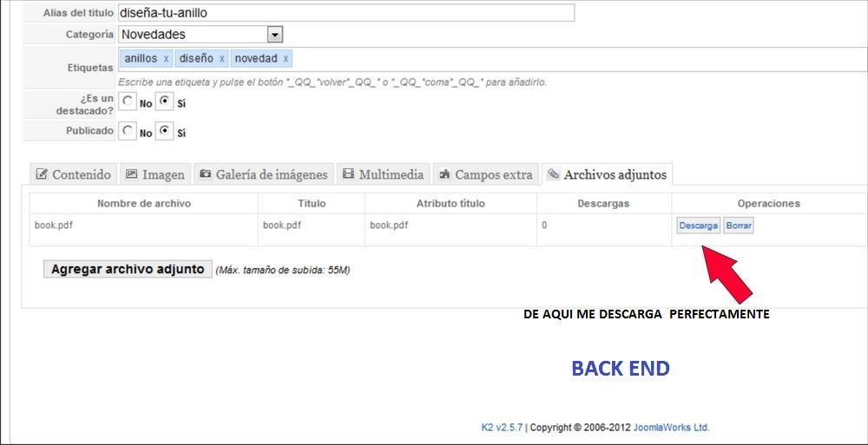Open the Categoría dropdown showing Novedades

[201, 35]
